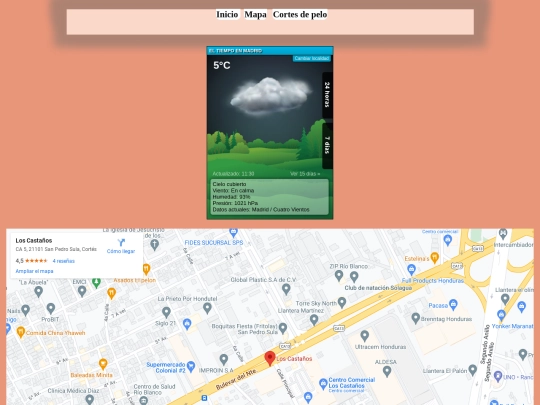This screenshot has width=540, height=405.
Task: Select the IMPROIN S.A location pin
Action: (x=224, y=360)
